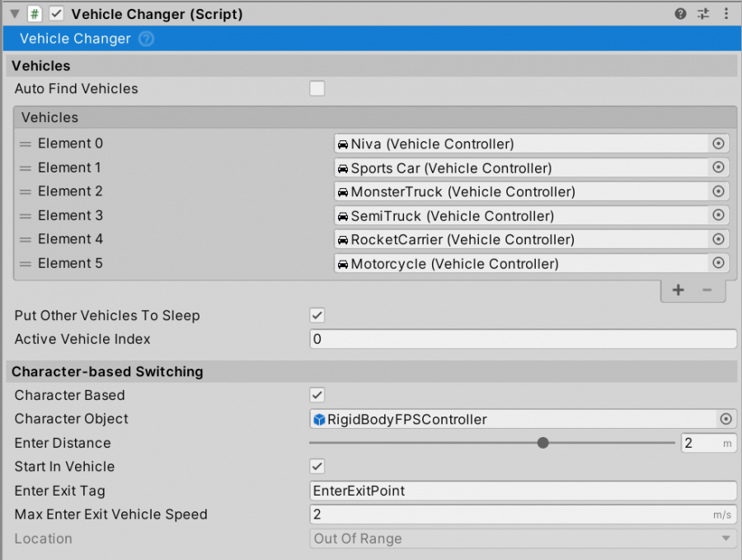Add a new vehicle list element

click(679, 289)
